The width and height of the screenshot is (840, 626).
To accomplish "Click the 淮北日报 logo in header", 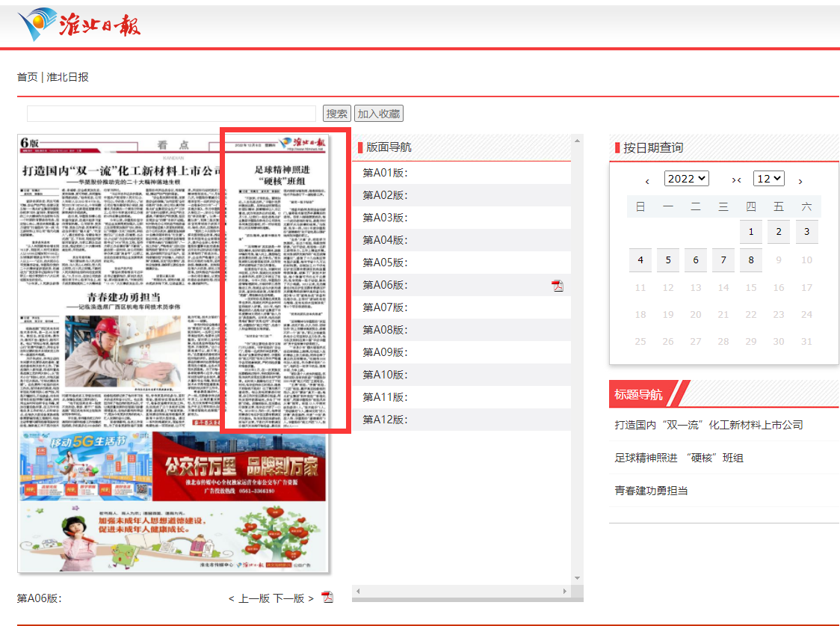I will tap(78, 25).
